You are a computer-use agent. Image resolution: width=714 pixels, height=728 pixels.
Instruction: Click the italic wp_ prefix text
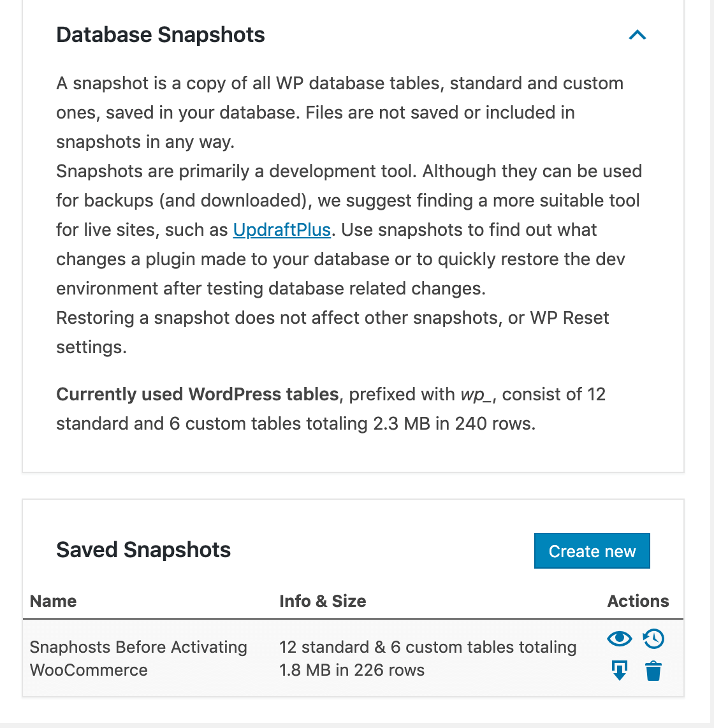(x=476, y=395)
